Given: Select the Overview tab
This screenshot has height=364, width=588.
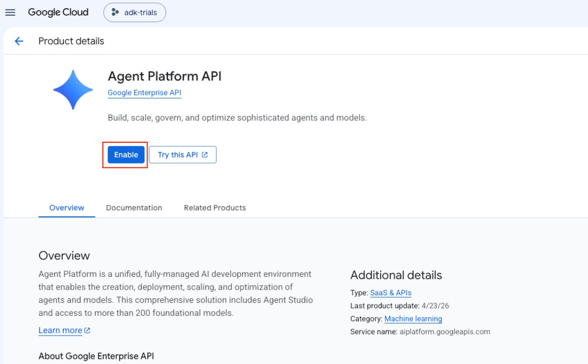Looking at the screenshot, I should [67, 208].
